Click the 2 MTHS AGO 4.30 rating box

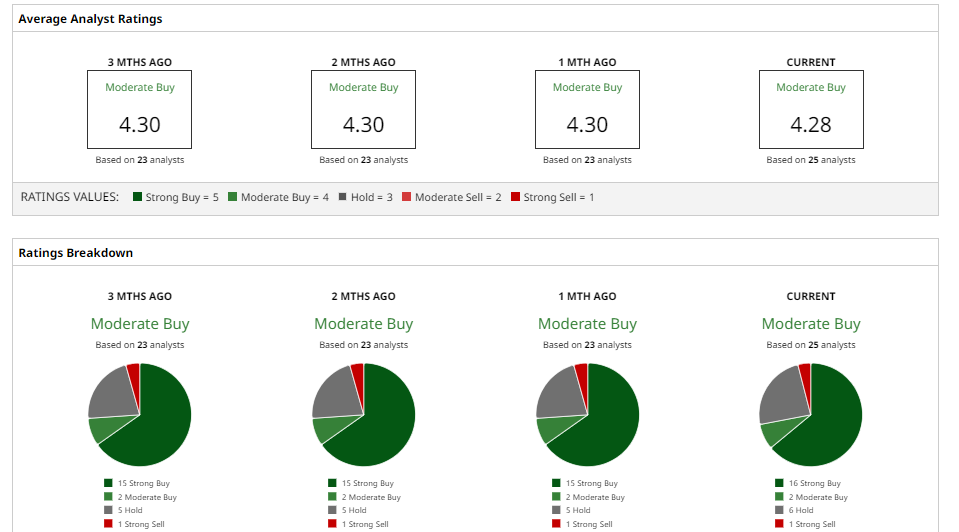(x=364, y=110)
